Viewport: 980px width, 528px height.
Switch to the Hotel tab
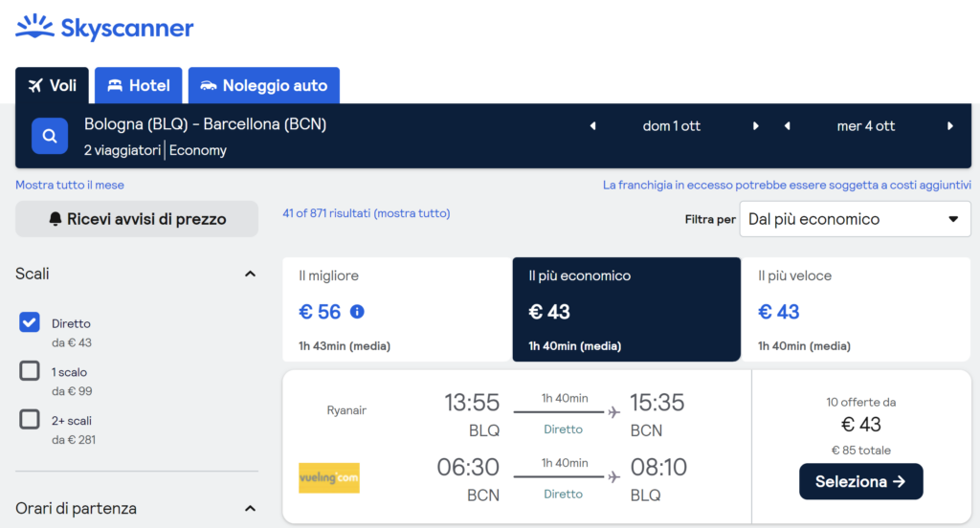point(139,86)
